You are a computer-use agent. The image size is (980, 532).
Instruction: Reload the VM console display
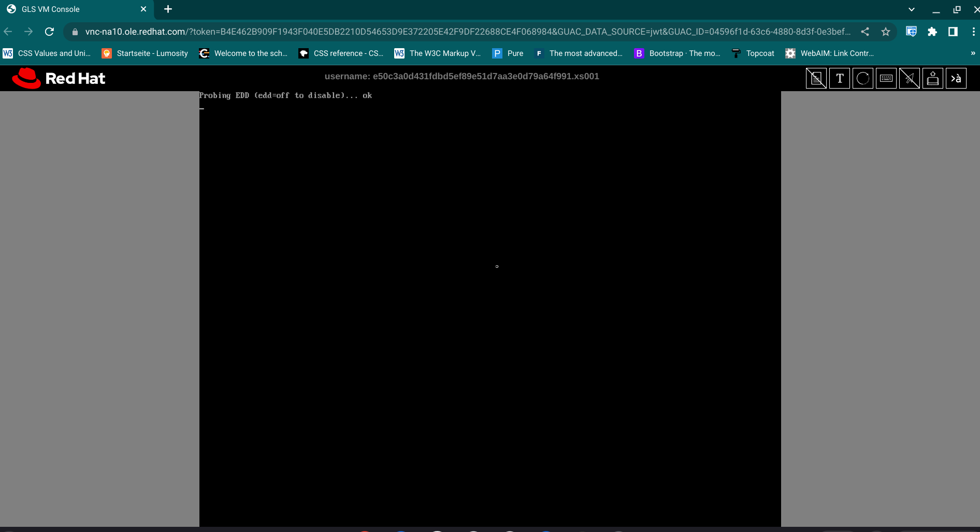(863, 78)
